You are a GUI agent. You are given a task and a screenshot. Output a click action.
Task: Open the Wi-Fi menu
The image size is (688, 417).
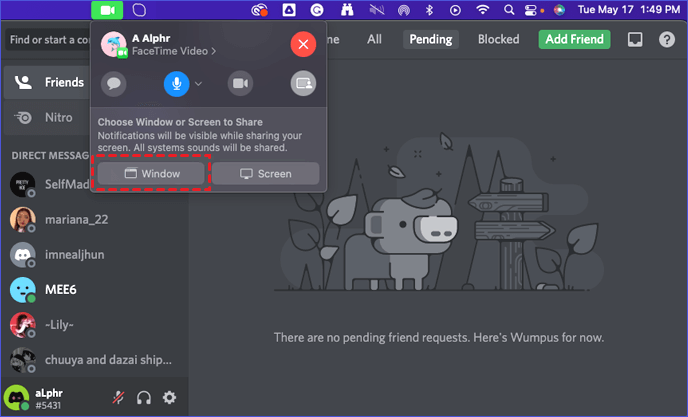483,10
